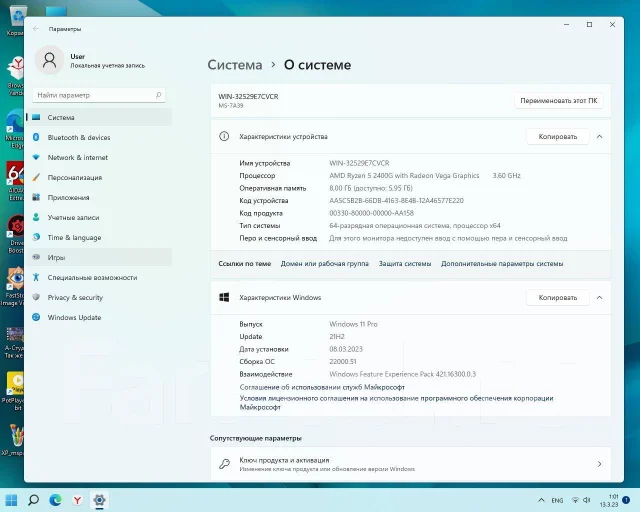Viewport: 640px width, 512px height.
Task: Open the volume speaker tray icon
Action: [x=587, y=500]
